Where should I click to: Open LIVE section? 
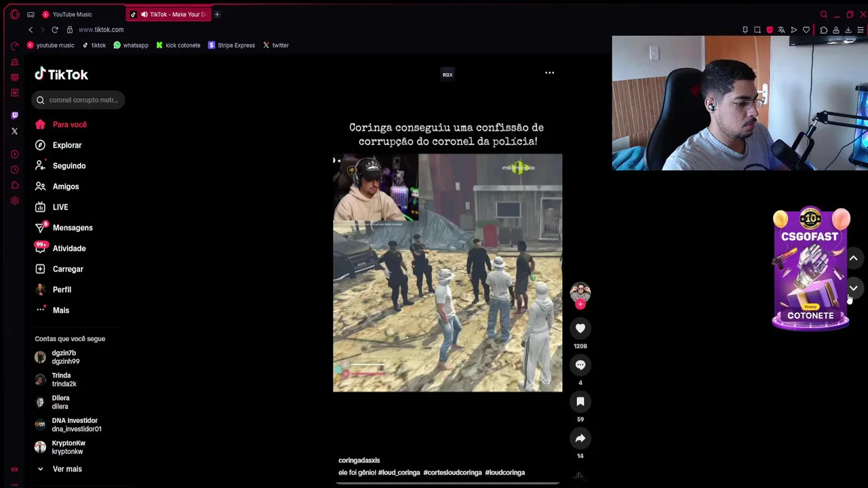(52, 207)
